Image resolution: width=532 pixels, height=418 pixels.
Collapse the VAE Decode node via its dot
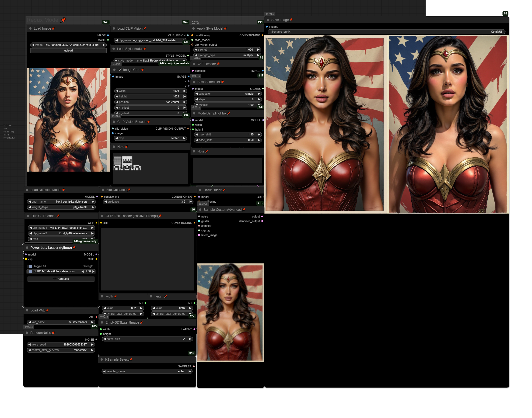tap(194, 64)
